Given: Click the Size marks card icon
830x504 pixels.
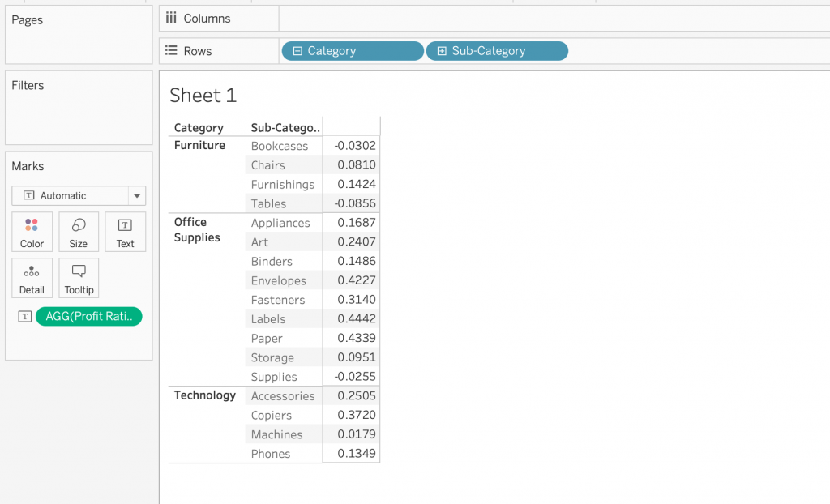Looking at the screenshot, I should [x=79, y=225].
